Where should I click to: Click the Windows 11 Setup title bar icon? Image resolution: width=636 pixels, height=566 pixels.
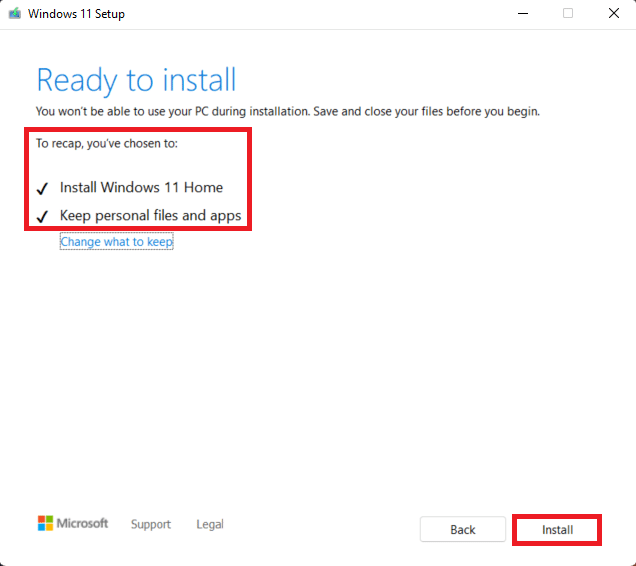click(14, 14)
